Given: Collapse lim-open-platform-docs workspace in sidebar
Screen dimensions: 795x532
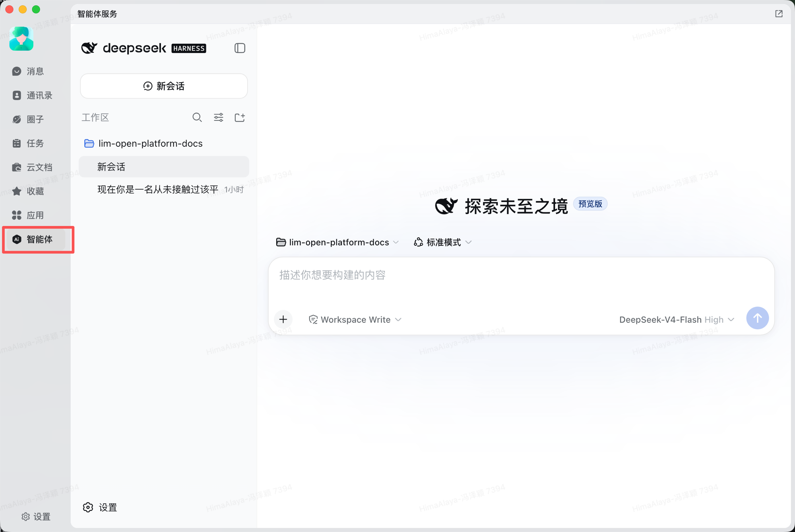Looking at the screenshot, I should (x=164, y=144).
